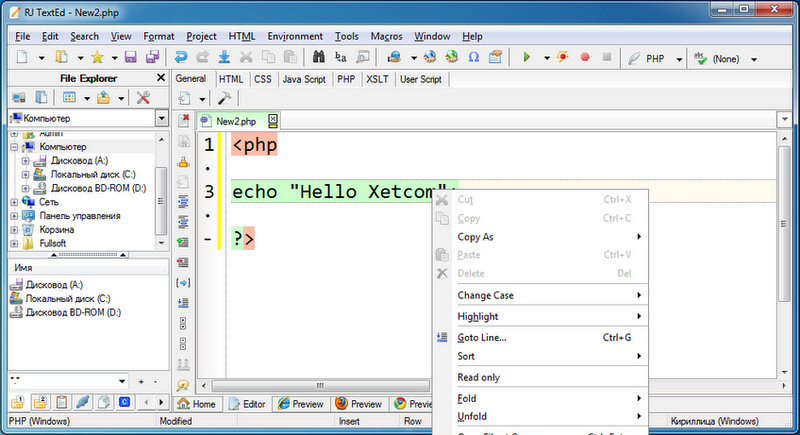Close the New2.php tab
Image resolution: width=800 pixels, height=435 pixels.
click(273, 121)
